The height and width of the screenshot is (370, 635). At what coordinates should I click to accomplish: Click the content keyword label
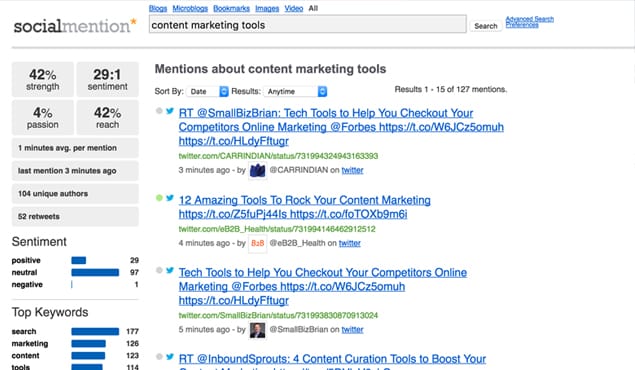tap(26, 356)
